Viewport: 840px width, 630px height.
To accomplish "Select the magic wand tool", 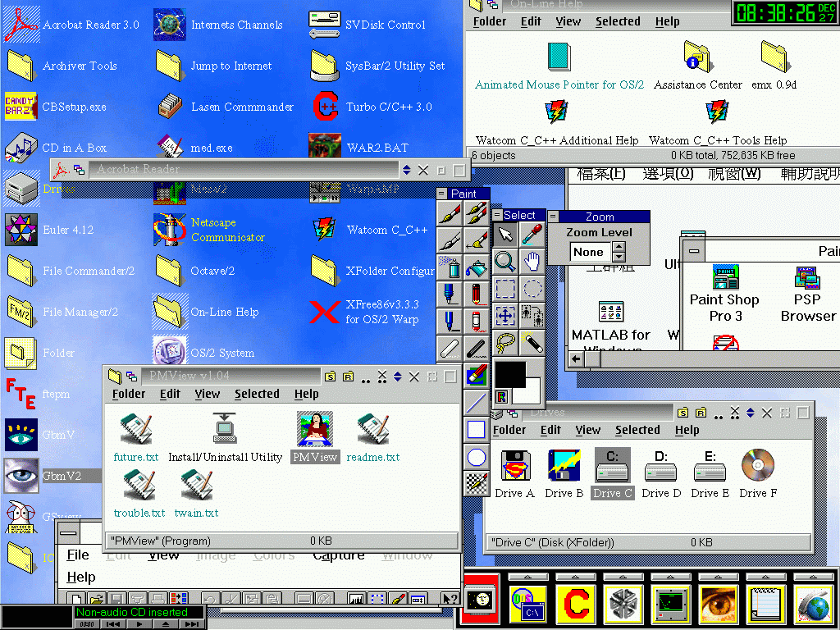I will (532, 343).
